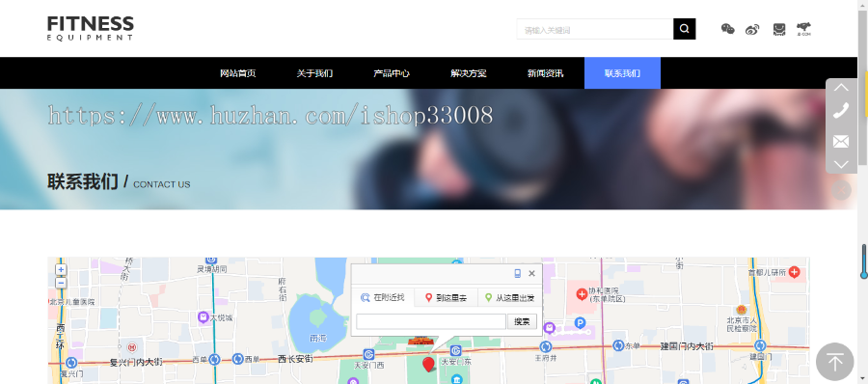868x384 pixels.
Task: Click the 复兴门内大街 road label
Action: [x=136, y=363]
